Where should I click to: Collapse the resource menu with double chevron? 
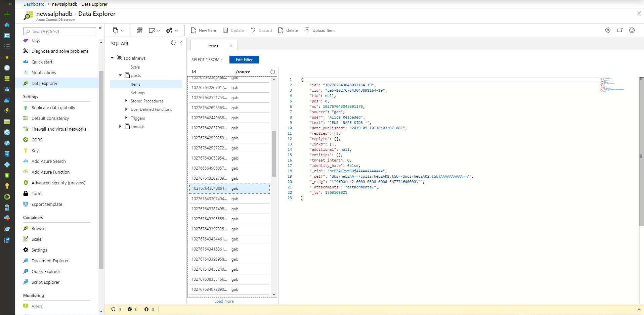[x=100, y=28]
